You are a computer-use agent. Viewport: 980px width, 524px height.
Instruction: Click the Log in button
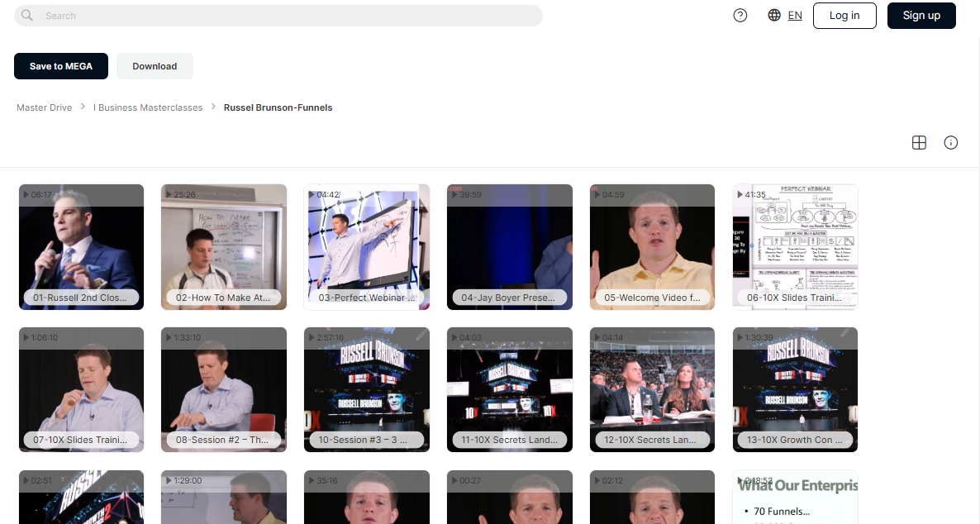point(844,16)
